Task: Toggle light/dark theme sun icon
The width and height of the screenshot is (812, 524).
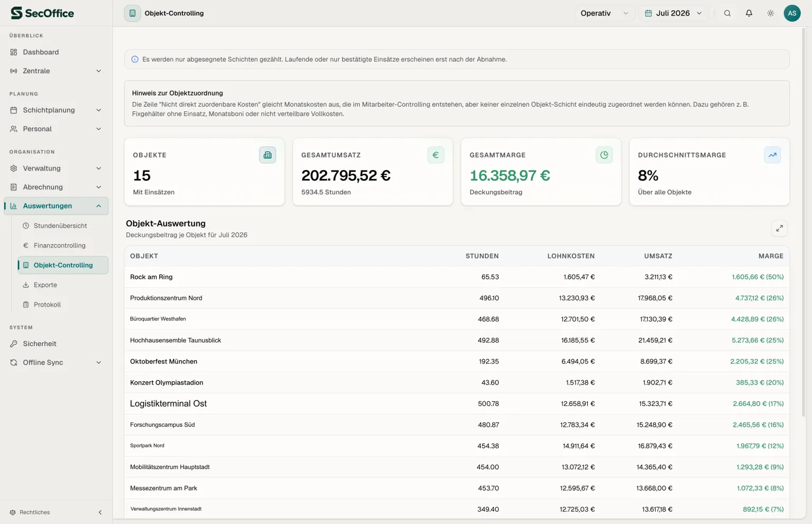Action: coord(771,13)
